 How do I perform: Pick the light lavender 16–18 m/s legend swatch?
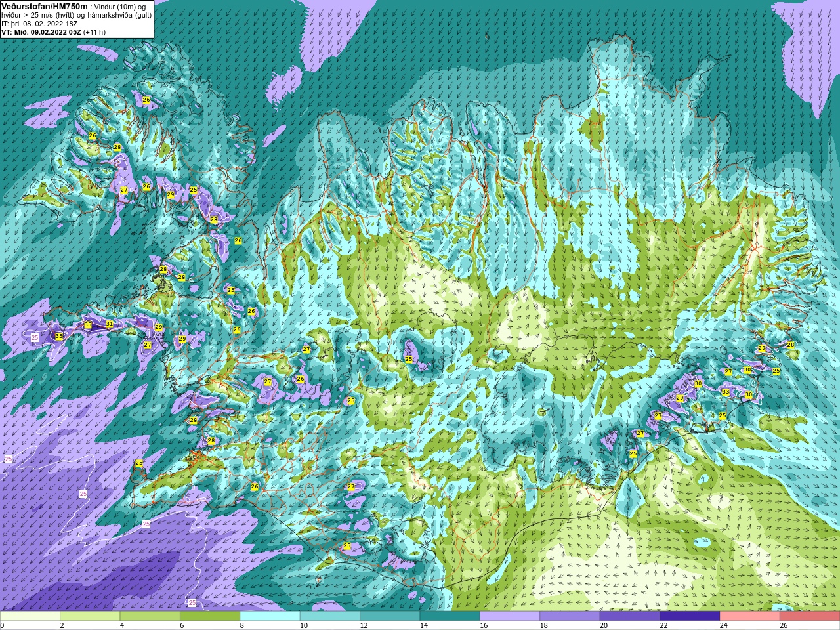click(x=510, y=616)
